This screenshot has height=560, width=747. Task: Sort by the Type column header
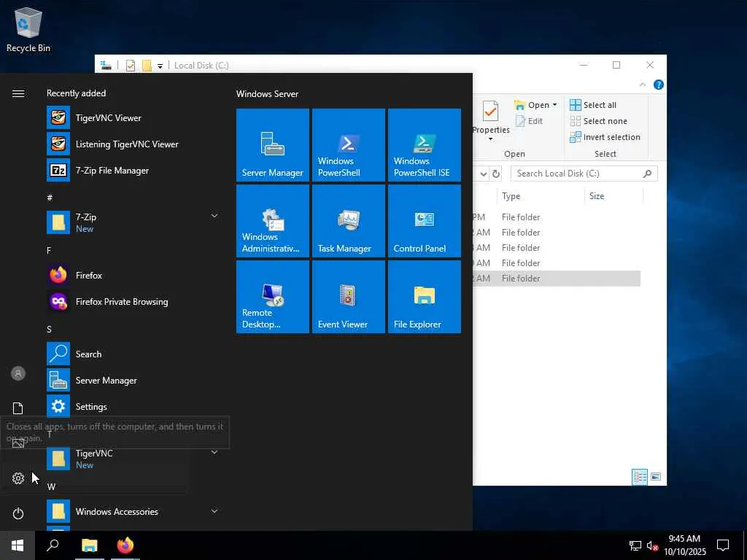(x=540, y=195)
